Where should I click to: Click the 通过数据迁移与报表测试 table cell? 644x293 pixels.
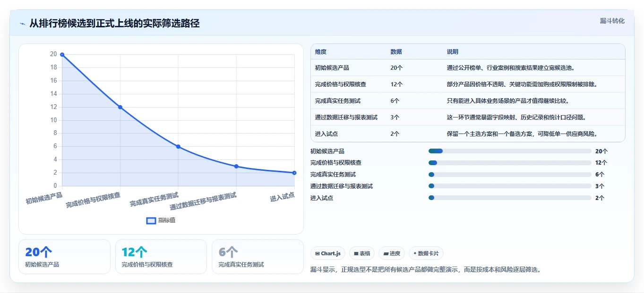(x=346, y=117)
